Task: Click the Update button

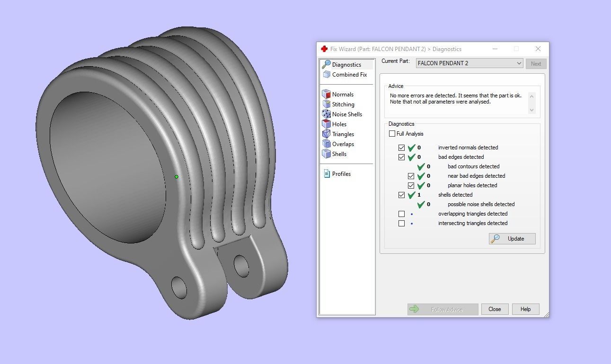Action: tap(512, 239)
